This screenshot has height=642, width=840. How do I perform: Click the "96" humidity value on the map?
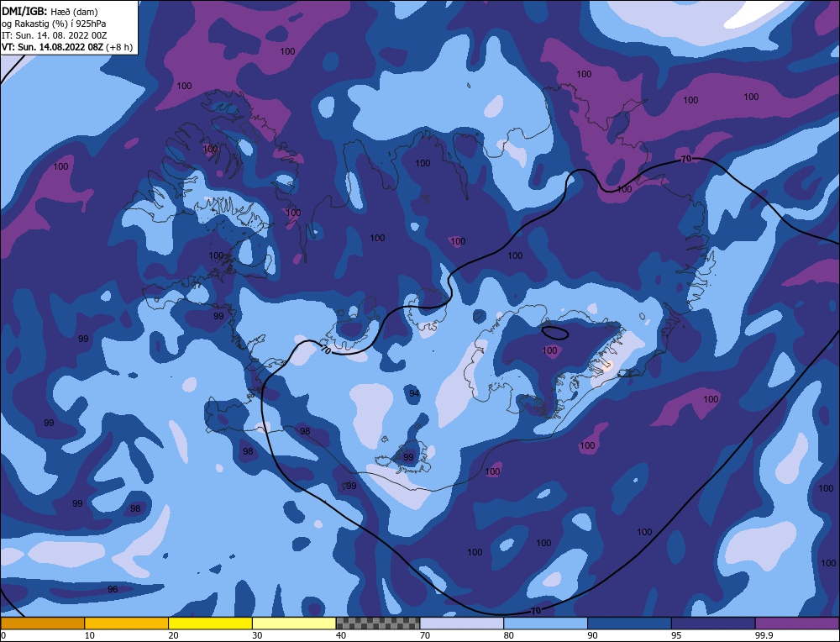[x=113, y=589]
